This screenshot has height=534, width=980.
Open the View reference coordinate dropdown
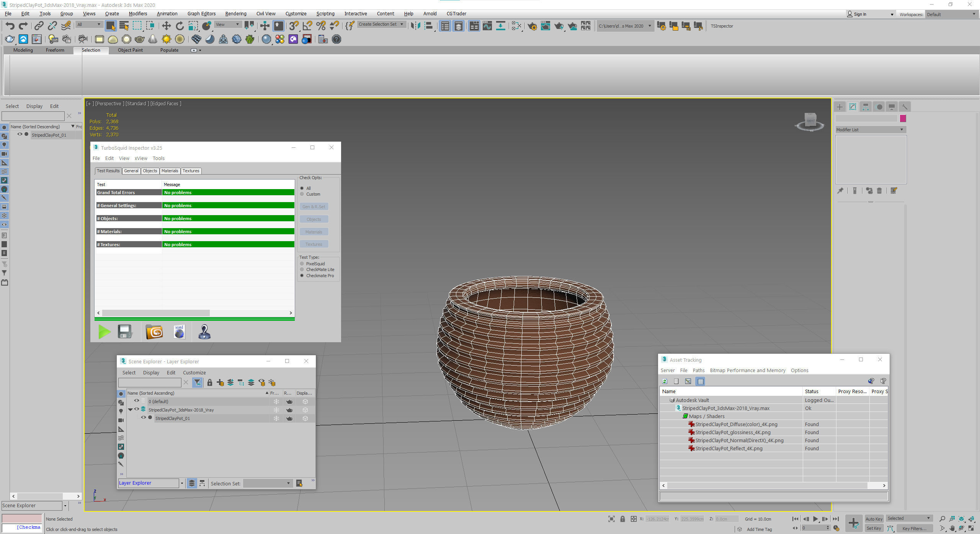(227, 24)
